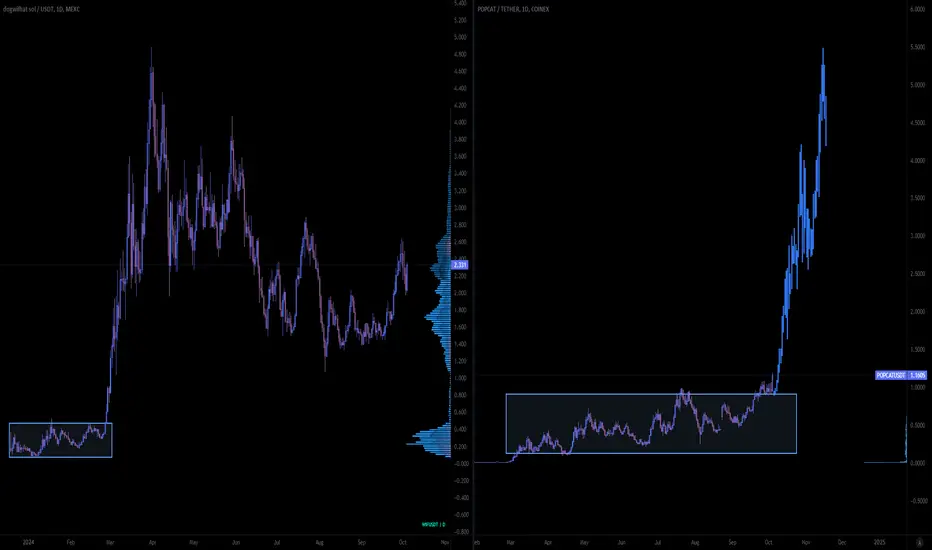932x550 pixels.
Task: Click the 5.5000 level on POPCAT price scale
Action: coord(917,47)
